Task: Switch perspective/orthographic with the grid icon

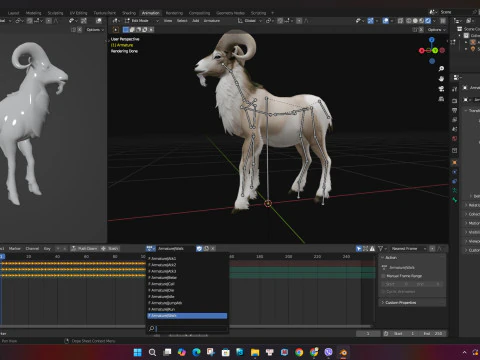Action: (441, 99)
